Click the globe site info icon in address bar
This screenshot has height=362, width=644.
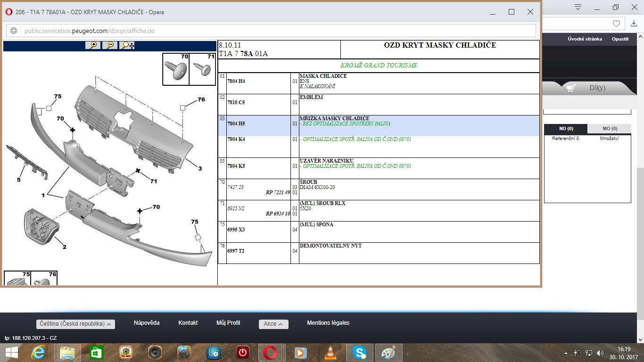tap(14, 31)
